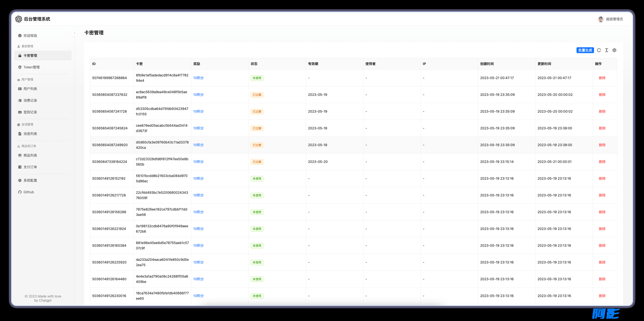Collapse the sidebar with the arrow toggle
Image resolution: width=644 pixels, height=321 pixels.
[x=75, y=33]
